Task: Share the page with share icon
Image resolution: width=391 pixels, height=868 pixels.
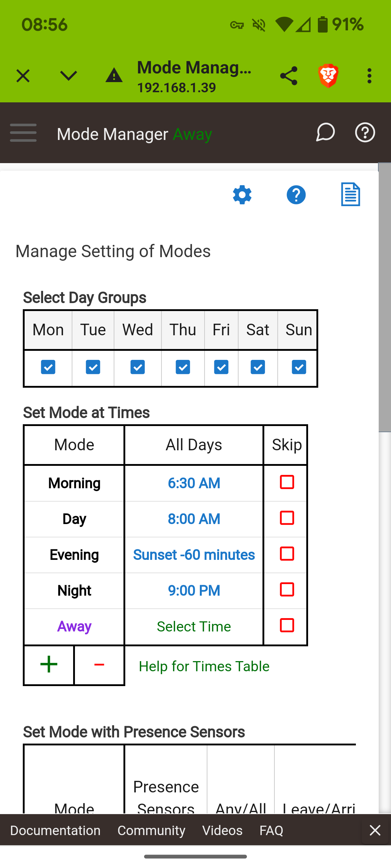Action: 289,76
